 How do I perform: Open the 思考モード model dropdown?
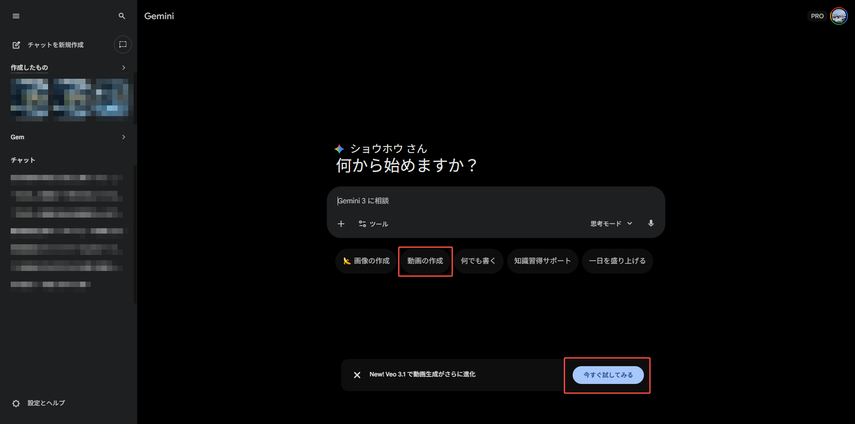(611, 223)
